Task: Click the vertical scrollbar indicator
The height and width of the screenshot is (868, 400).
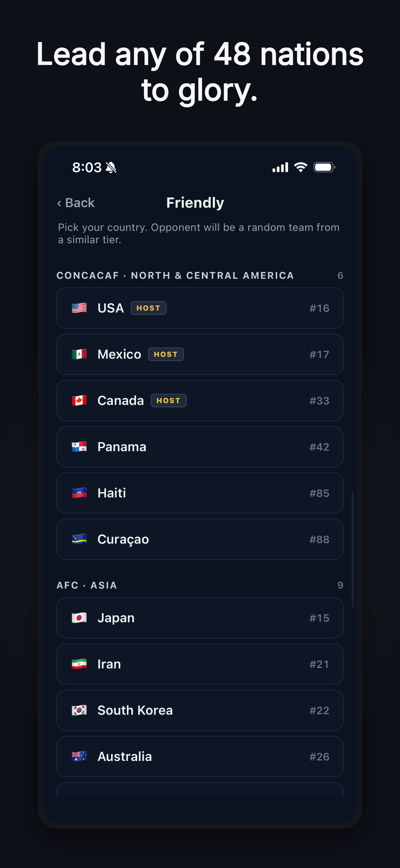Action: tap(353, 549)
